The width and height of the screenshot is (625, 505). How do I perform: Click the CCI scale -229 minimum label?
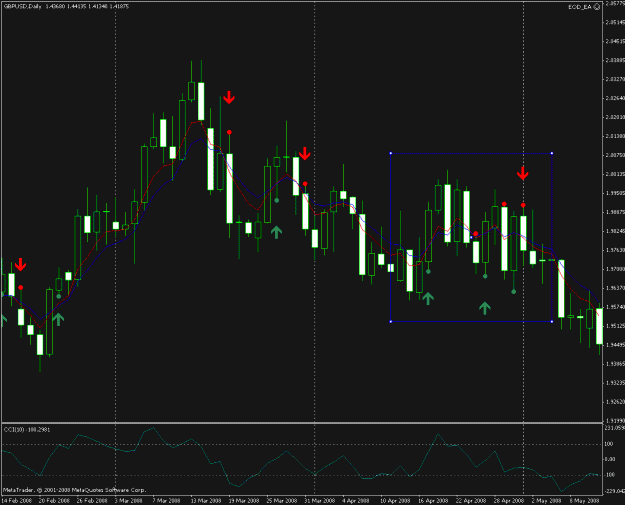[614, 491]
